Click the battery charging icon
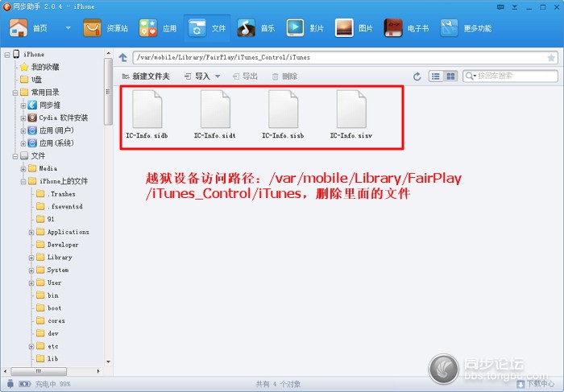The height and width of the screenshot is (392, 564). [x=24, y=384]
